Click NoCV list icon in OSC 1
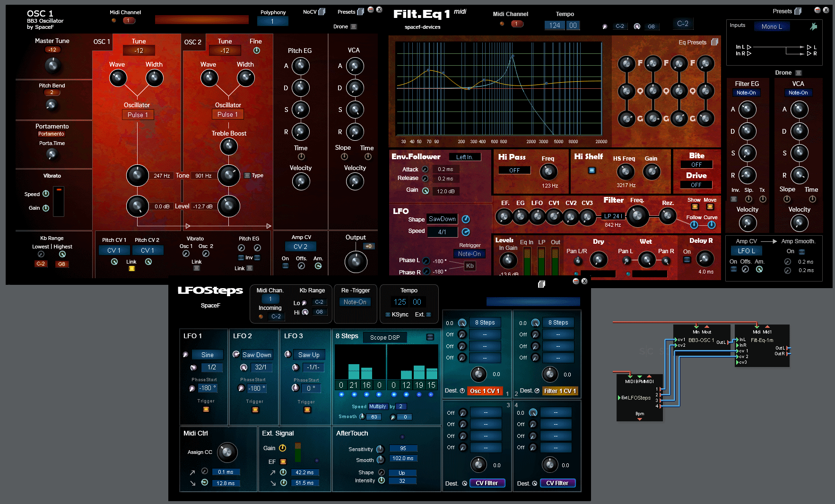 click(x=322, y=11)
